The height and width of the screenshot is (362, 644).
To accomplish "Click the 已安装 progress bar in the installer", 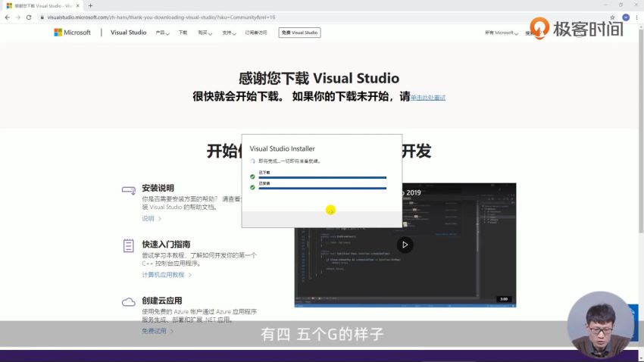I will (x=323, y=188).
